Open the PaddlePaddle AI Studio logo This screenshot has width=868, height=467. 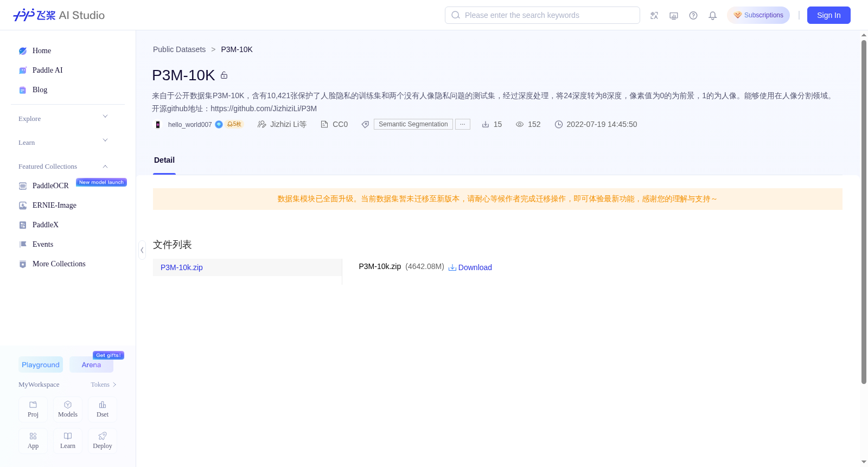59,15
